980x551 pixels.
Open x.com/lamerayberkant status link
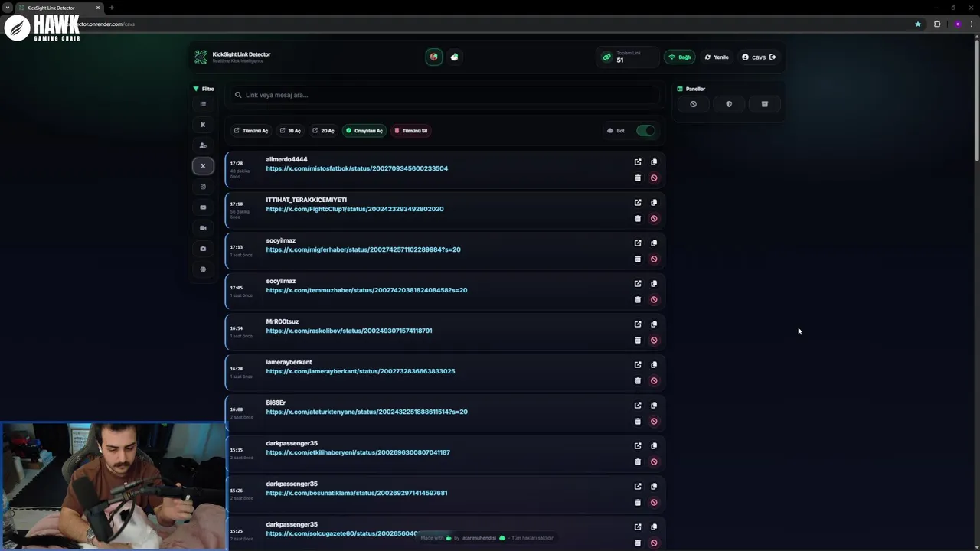pyautogui.click(x=360, y=371)
